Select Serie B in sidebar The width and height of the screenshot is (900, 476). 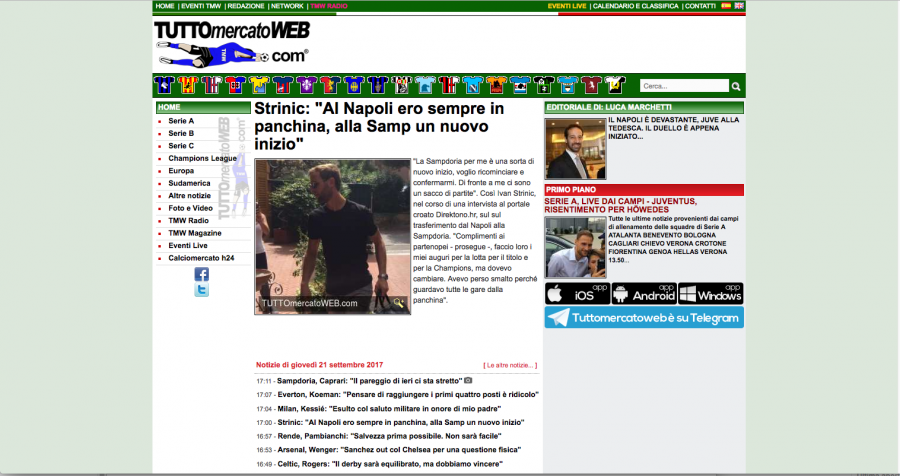point(181,133)
